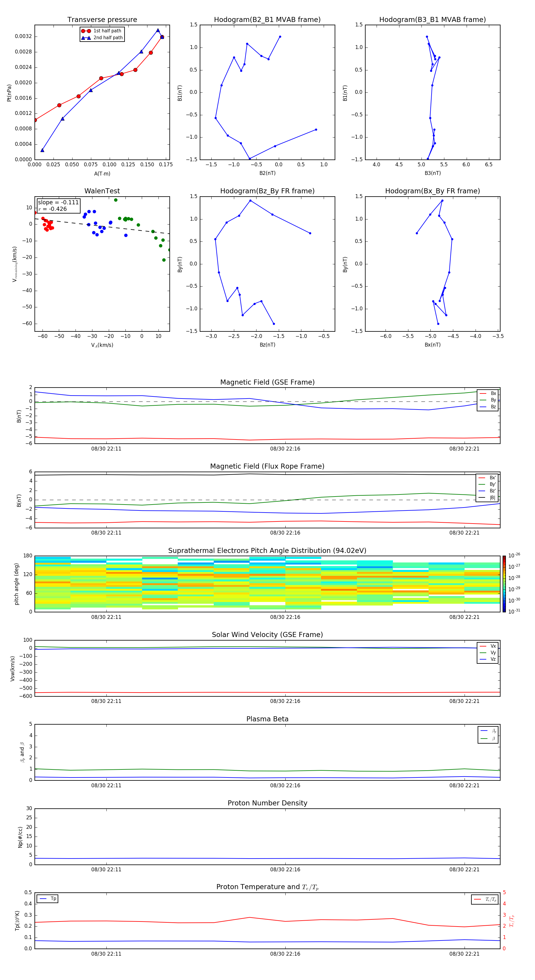The image size is (535, 980).
Task: Click the Suprathermal Electrons Pitch Angle Distribution title
Action: coord(267,551)
